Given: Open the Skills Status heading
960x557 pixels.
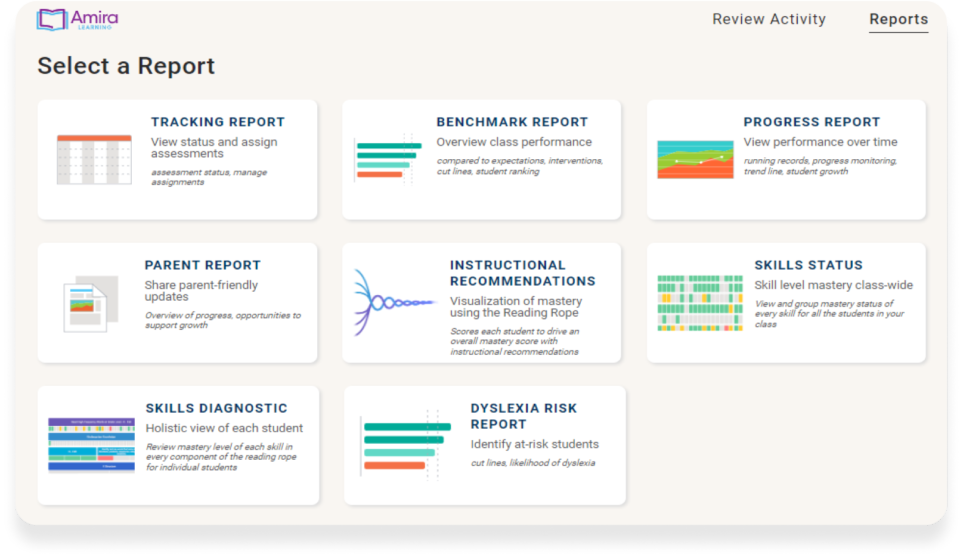Looking at the screenshot, I should [x=808, y=265].
